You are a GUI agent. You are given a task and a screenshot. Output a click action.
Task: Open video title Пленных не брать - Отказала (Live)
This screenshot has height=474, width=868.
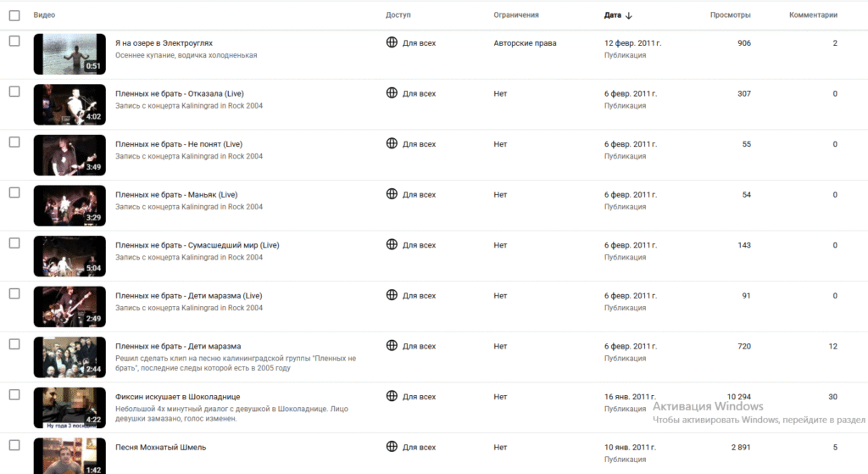(x=180, y=93)
